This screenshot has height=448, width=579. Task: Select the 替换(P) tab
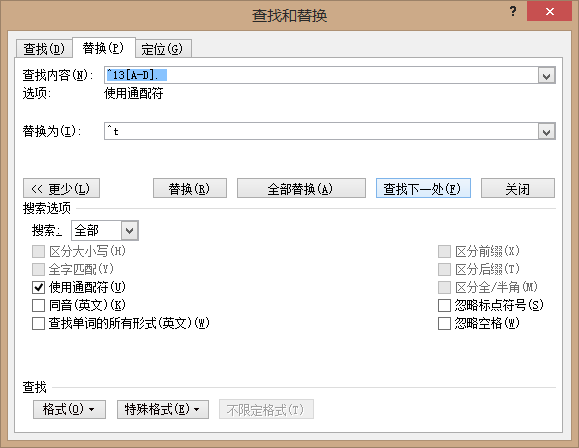pos(103,48)
